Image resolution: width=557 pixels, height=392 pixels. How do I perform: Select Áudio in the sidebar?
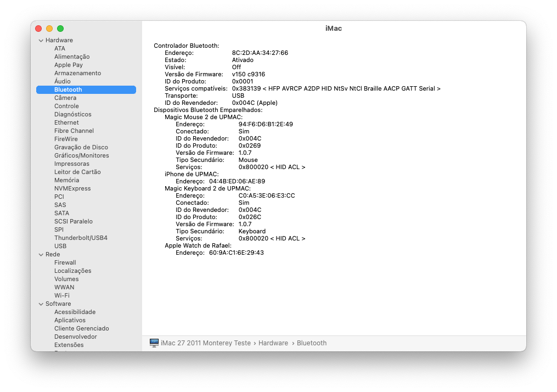62,81
